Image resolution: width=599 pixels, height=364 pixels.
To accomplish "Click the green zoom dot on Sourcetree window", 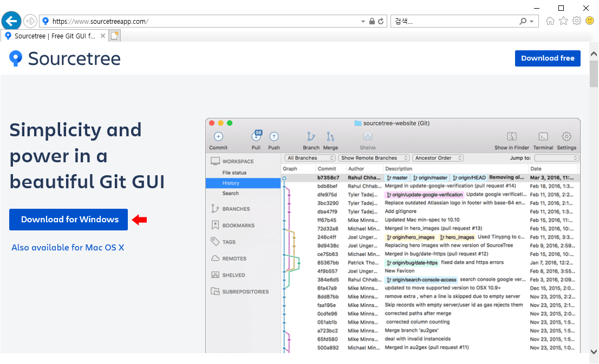I will (x=230, y=123).
